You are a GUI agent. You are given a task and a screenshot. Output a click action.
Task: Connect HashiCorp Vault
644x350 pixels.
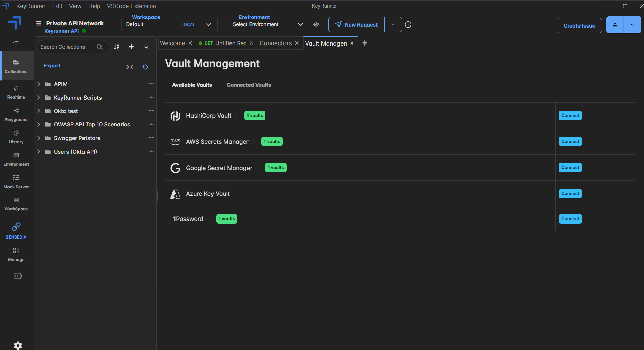coord(570,116)
